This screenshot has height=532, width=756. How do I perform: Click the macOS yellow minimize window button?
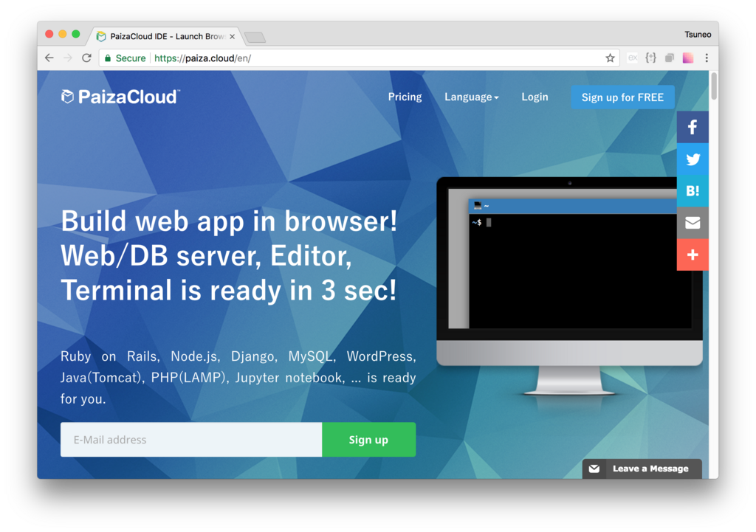click(x=62, y=34)
